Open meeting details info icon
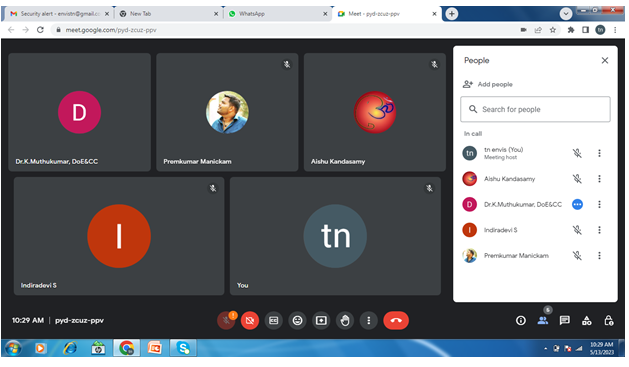629x367 pixels. click(x=521, y=321)
